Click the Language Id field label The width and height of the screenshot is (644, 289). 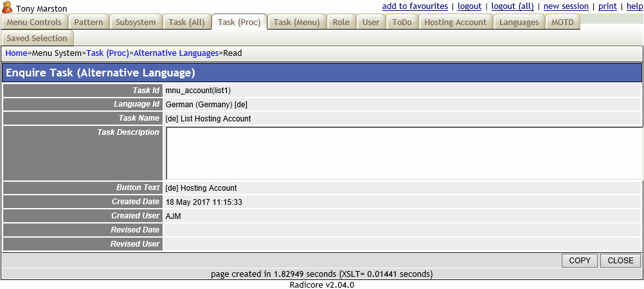click(136, 104)
